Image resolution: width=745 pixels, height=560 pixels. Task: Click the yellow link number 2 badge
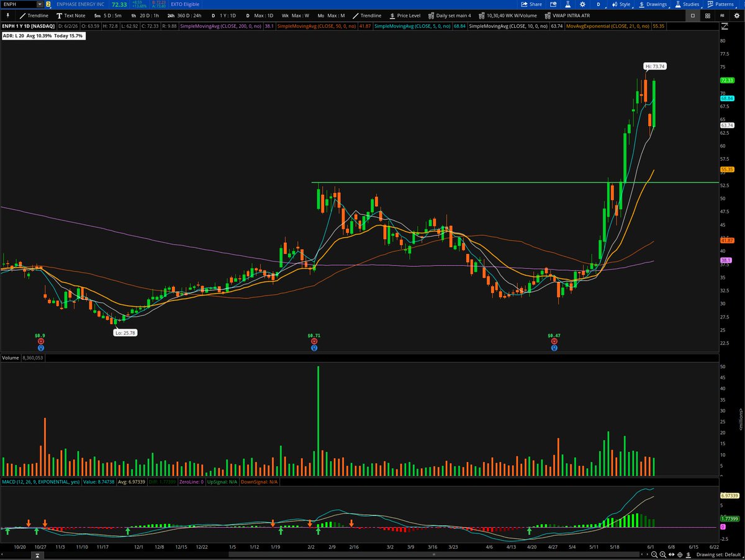coord(48,4)
